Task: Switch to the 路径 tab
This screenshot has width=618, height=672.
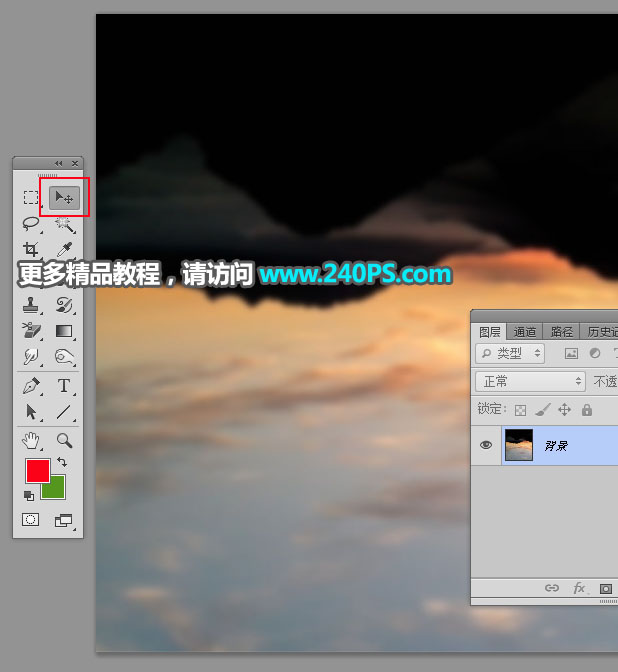Action: tap(562, 332)
